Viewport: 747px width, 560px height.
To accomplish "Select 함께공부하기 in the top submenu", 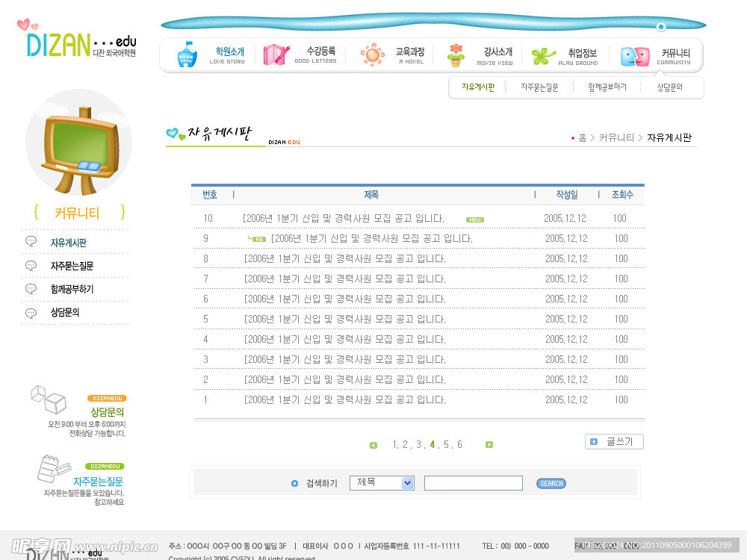I will point(607,87).
